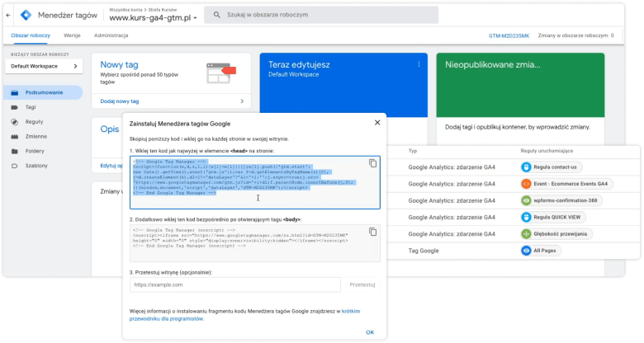Click the Google Tag Manager logo
This screenshot has height=343, width=644.
(x=26, y=15)
